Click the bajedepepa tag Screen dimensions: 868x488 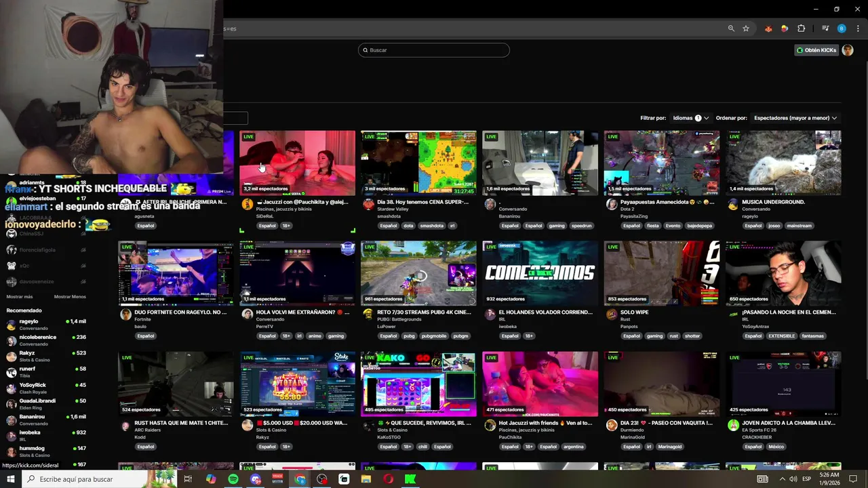pyautogui.click(x=699, y=226)
